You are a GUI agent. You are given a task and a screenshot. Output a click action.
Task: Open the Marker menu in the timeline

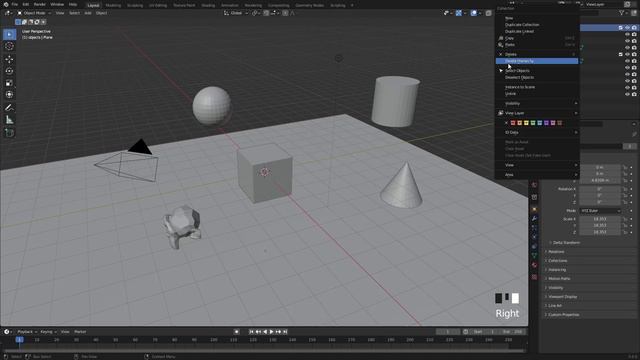point(80,332)
